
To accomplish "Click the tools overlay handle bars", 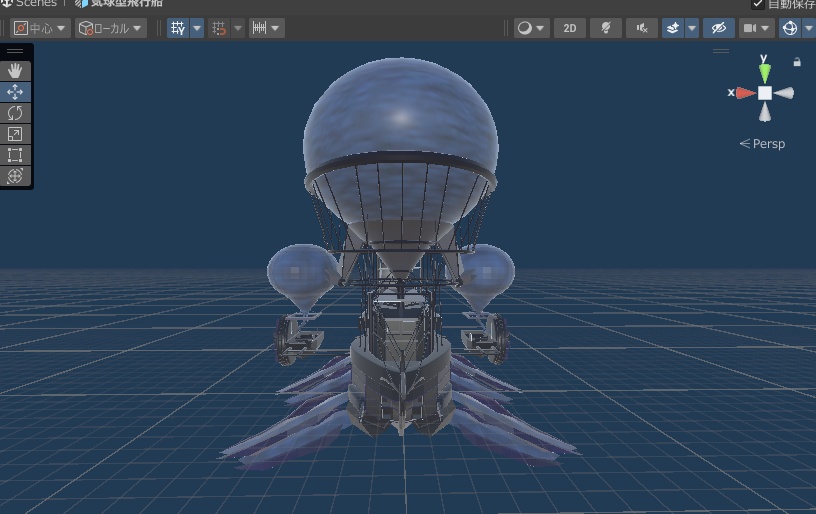I will [x=15, y=51].
